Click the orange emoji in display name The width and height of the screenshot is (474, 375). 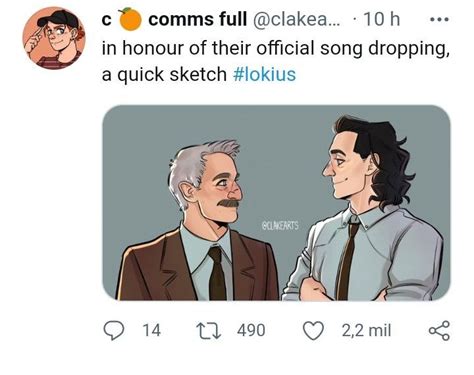pos(130,19)
